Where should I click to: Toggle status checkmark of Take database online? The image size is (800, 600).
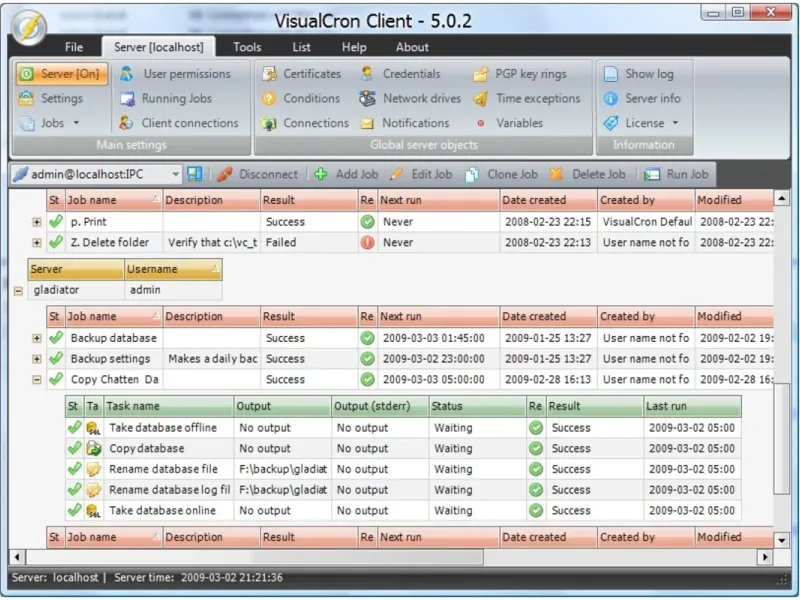pos(74,510)
